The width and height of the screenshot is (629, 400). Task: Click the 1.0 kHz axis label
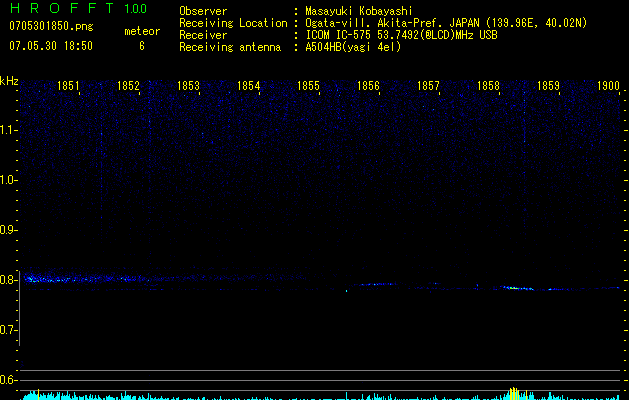[8, 180]
